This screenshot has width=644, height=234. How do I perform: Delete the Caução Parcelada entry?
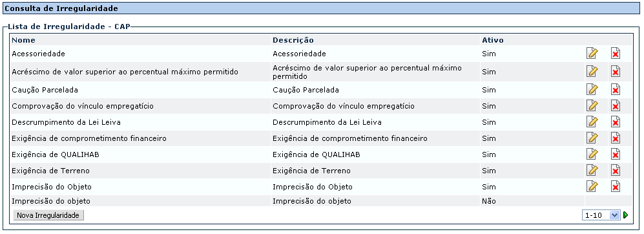[x=615, y=90]
